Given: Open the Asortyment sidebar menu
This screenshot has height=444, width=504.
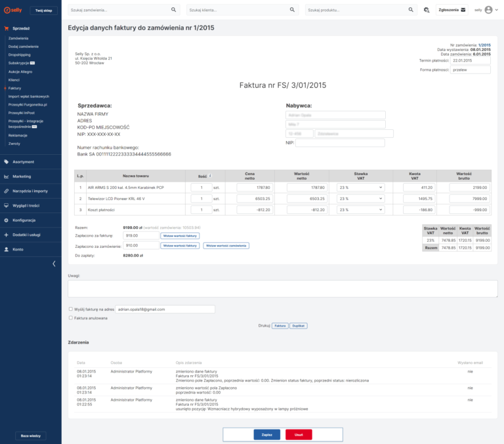Looking at the screenshot, I should pos(23,161).
